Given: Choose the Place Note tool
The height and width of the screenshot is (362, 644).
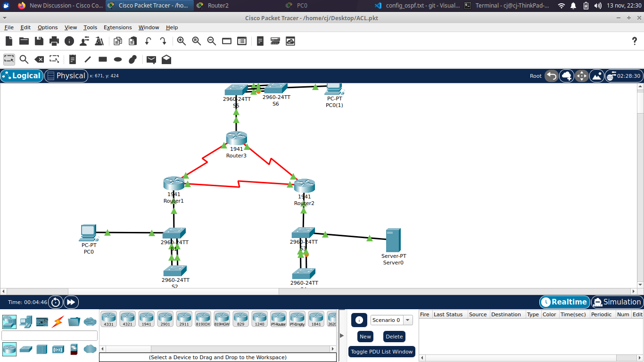Looking at the screenshot, I should 72,59.
